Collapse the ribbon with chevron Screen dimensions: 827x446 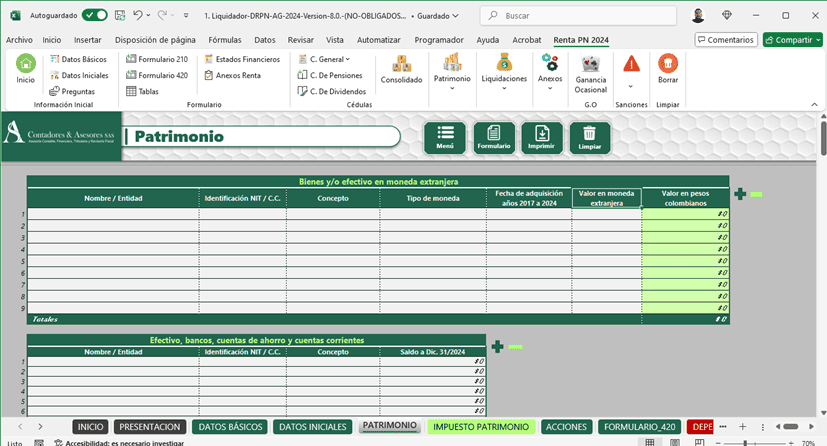(x=814, y=104)
